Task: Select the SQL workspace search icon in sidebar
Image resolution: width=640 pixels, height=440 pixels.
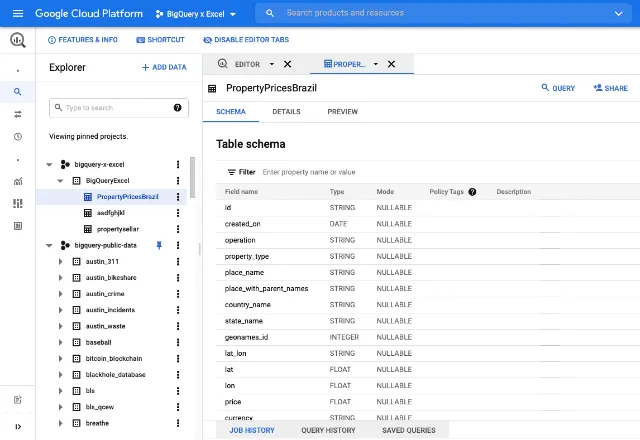Action: 18,92
